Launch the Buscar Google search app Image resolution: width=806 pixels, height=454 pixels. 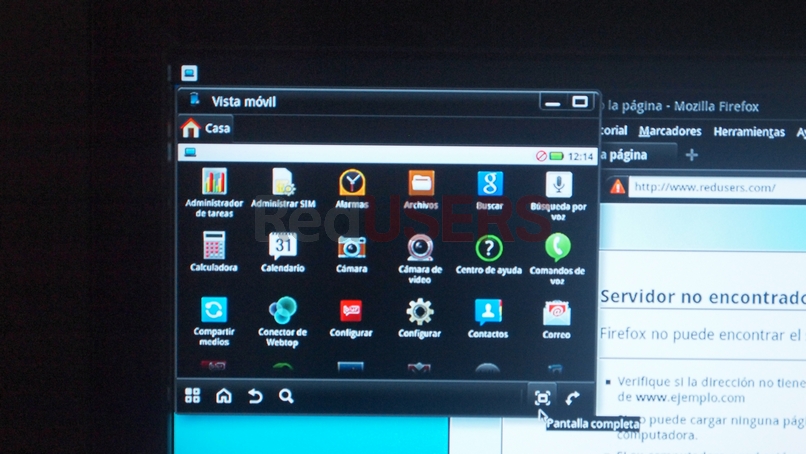pyautogui.click(x=489, y=191)
